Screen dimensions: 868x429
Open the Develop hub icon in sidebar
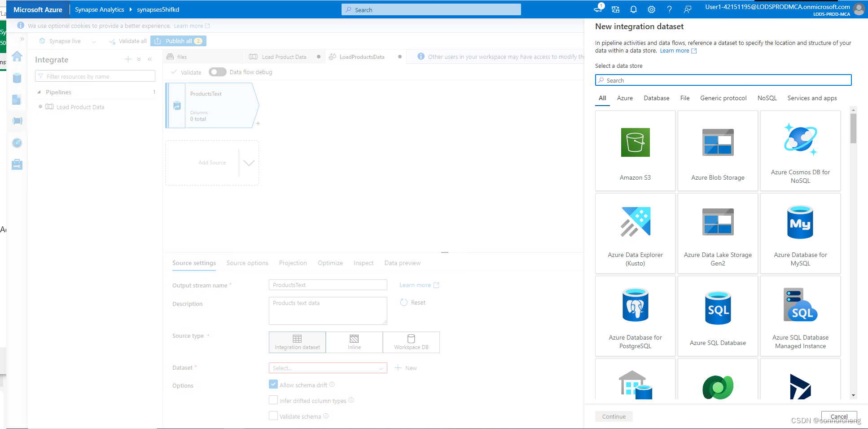pyautogui.click(x=17, y=100)
